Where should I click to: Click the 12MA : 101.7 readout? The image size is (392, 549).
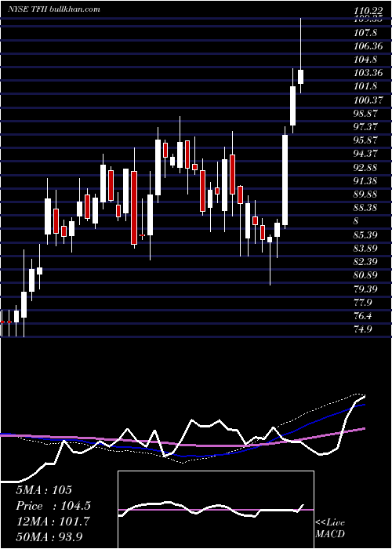point(53,522)
